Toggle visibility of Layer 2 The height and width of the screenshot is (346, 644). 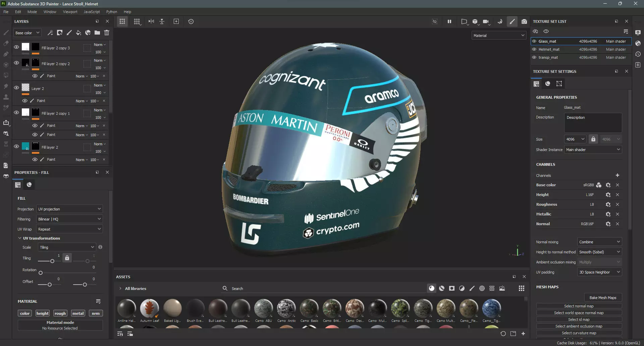click(x=16, y=88)
